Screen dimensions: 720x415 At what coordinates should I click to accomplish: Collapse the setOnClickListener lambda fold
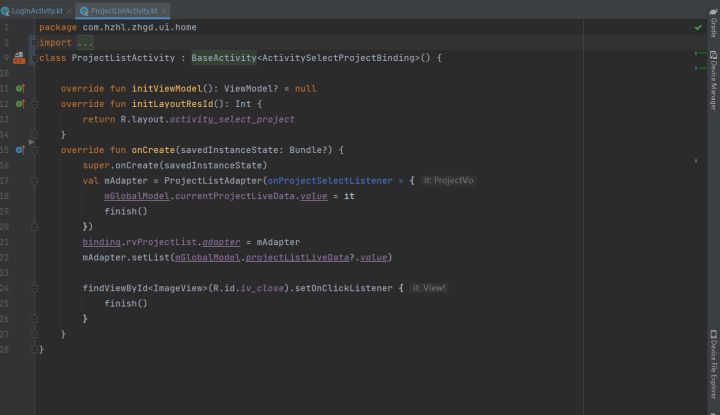34,288
